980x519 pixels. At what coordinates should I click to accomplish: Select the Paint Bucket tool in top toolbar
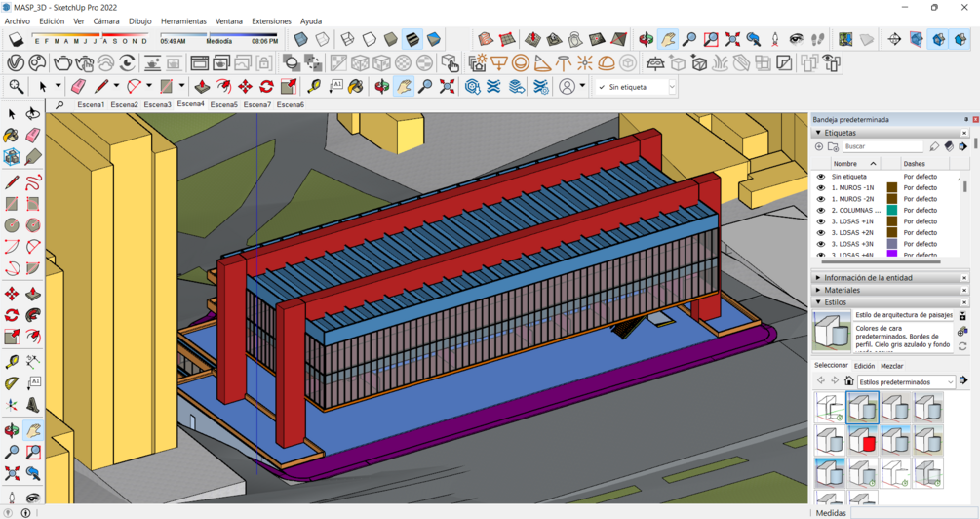(356, 86)
